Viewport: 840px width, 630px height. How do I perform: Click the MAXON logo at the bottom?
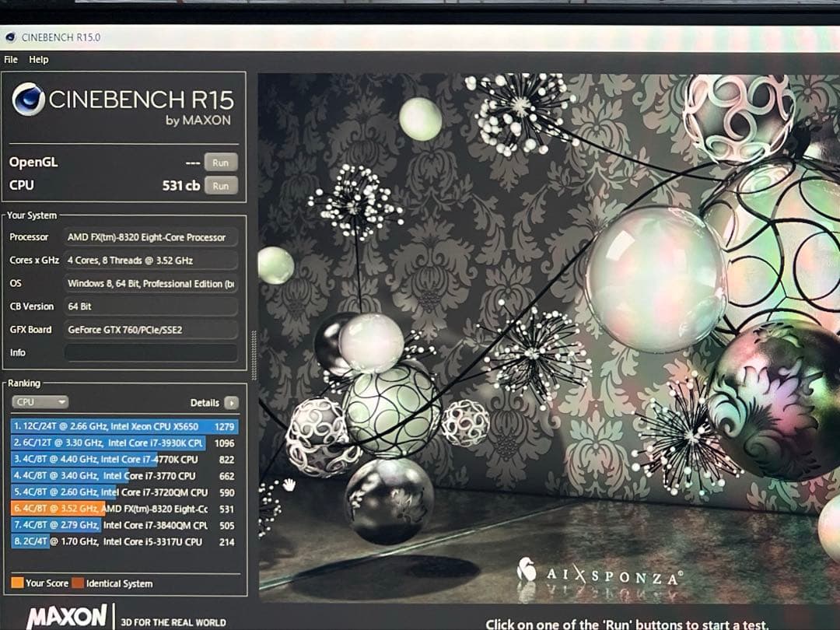67,617
